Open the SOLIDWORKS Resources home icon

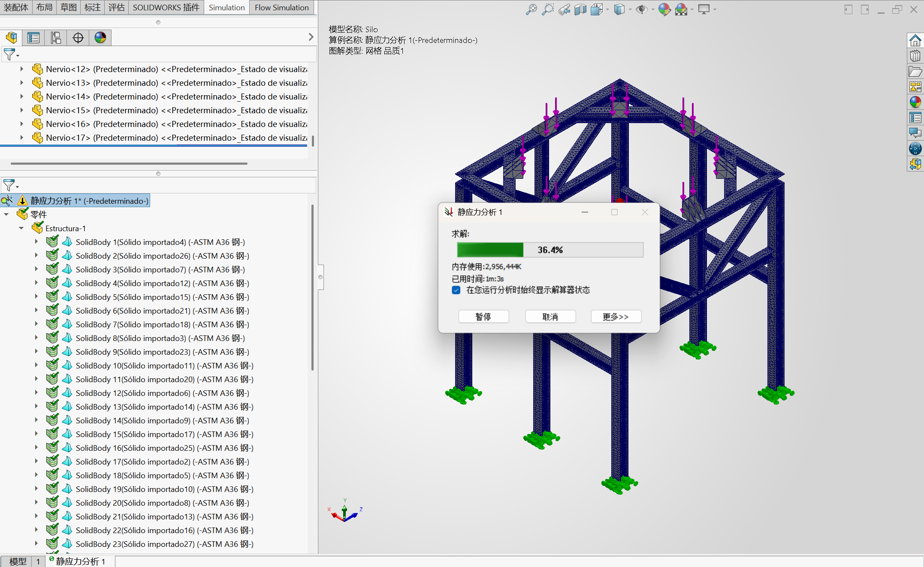click(915, 41)
